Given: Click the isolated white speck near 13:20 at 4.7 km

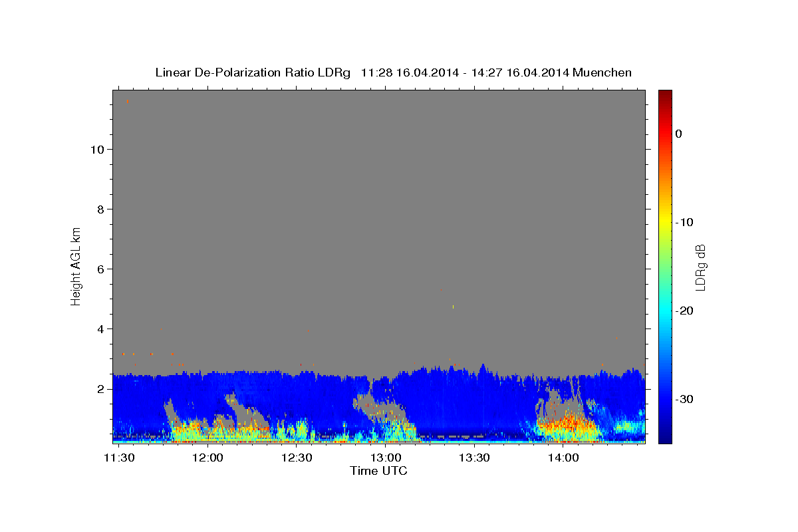Looking at the screenshot, I should tap(453, 307).
